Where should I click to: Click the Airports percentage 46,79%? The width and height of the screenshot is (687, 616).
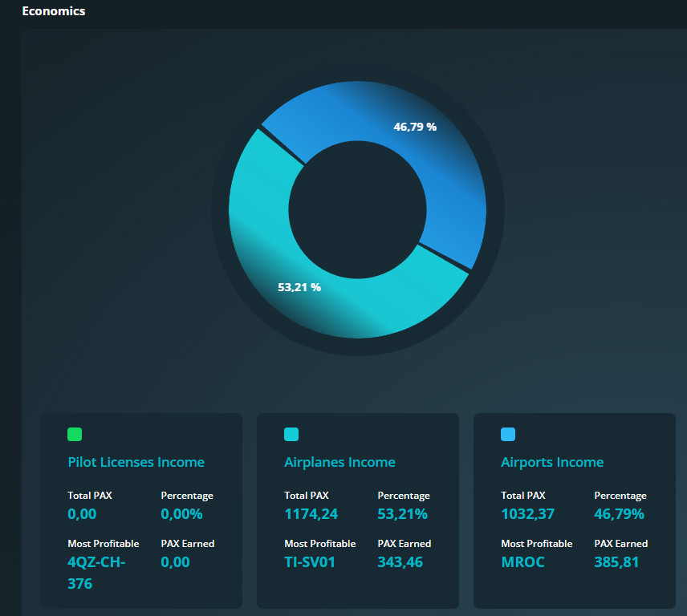(619, 514)
